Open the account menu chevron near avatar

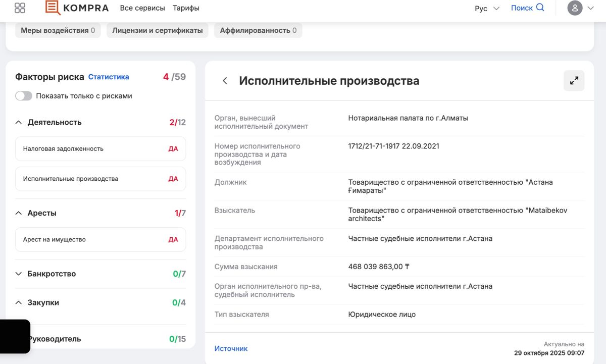point(591,8)
